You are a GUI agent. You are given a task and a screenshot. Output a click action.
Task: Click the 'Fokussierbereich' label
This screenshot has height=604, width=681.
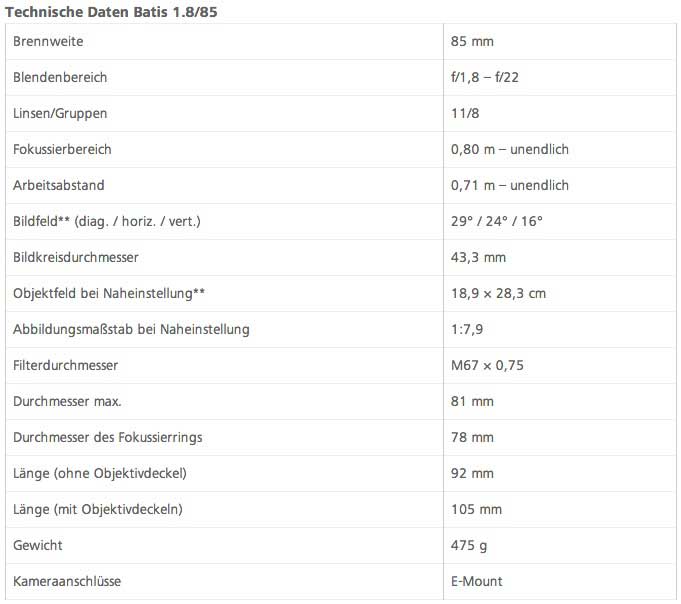tap(62, 149)
